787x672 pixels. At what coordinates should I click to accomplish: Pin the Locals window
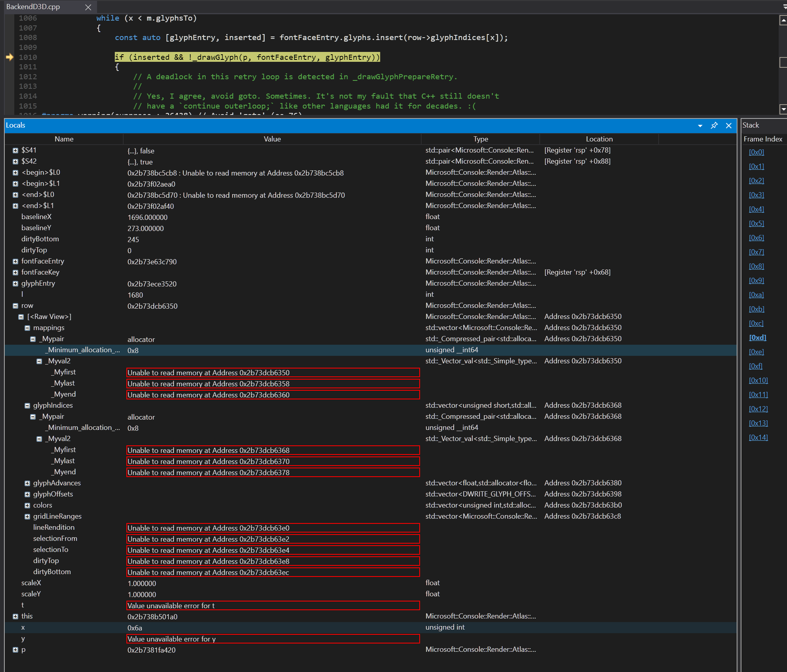[714, 125]
